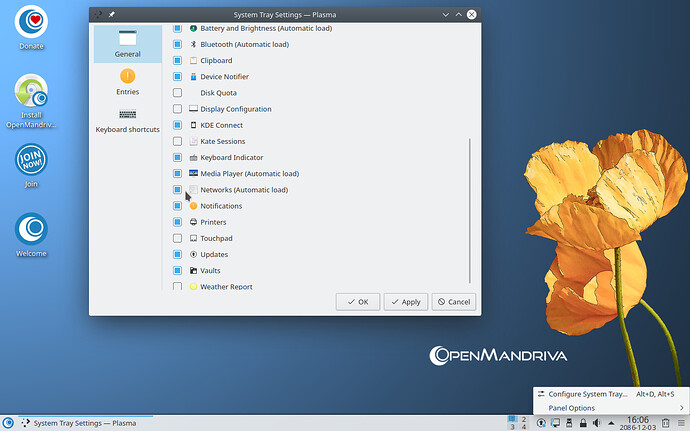Image resolution: width=690 pixels, height=431 pixels.
Task: Choose Configure System Tray from context menu
Action: [611, 394]
